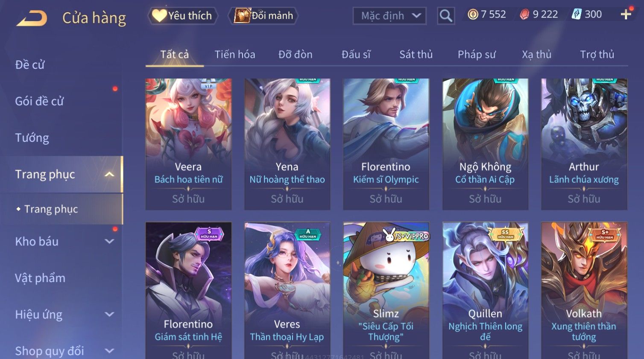644x359 pixels.
Task: Open Yêu thích favorites heart button
Action: (182, 16)
